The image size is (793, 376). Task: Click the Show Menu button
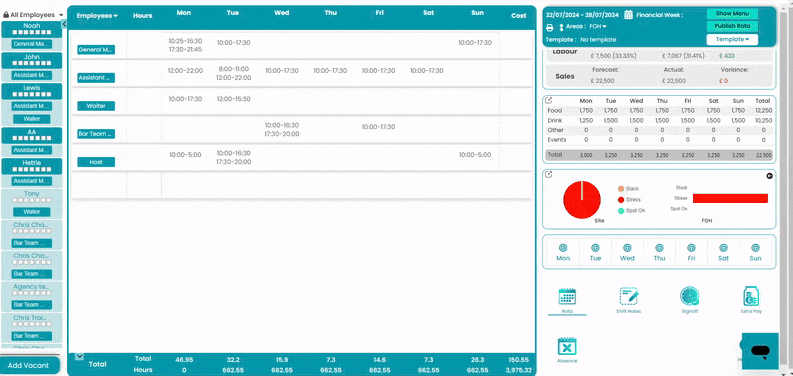click(x=732, y=14)
